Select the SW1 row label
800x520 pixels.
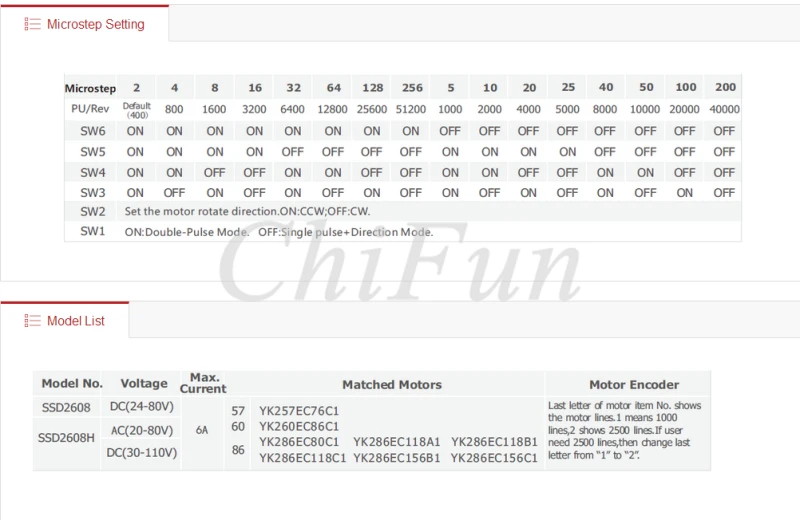coord(92,231)
